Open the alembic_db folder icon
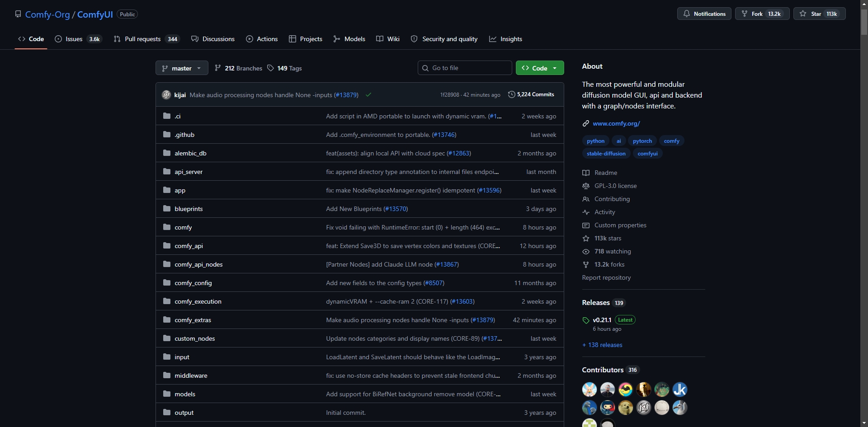This screenshot has width=868, height=427. tap(167, 153)
